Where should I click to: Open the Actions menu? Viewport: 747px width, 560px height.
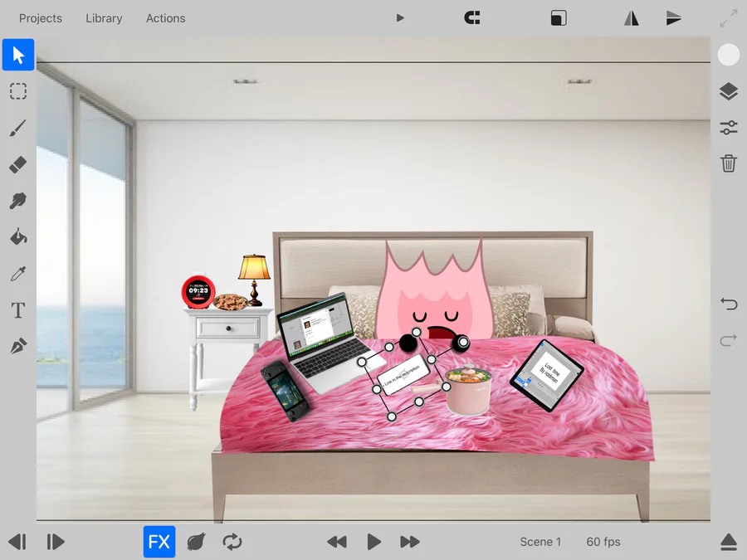[165, 18]
